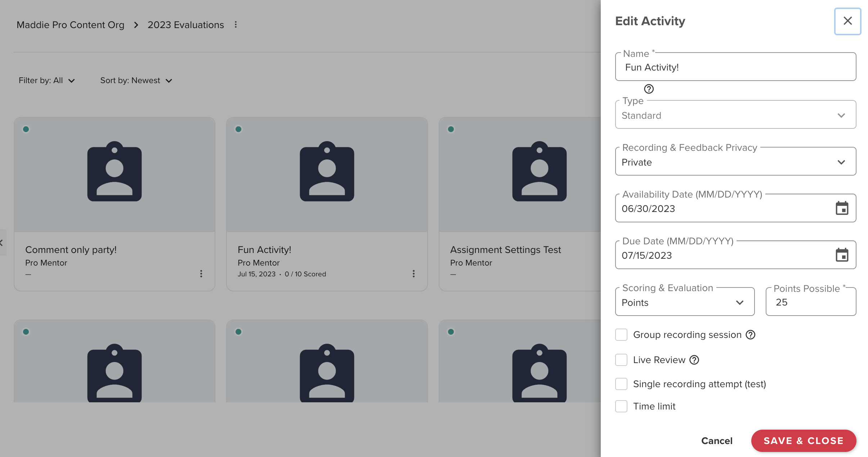Image resolution: width=868 pixels, height=457 pixels.
Task: Close the Edit Activity panel
Action: [847, 21]
